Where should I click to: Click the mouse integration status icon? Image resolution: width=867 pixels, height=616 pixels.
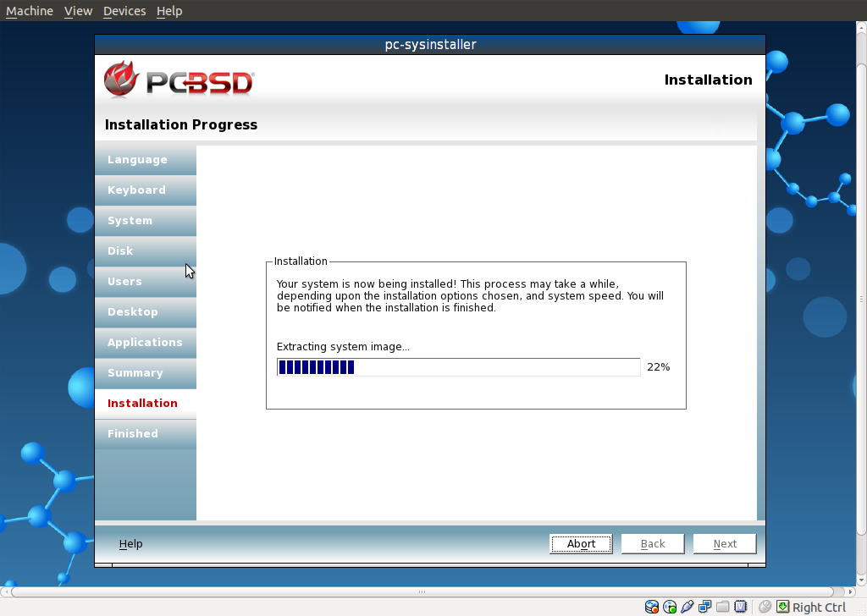coord(765,608)
